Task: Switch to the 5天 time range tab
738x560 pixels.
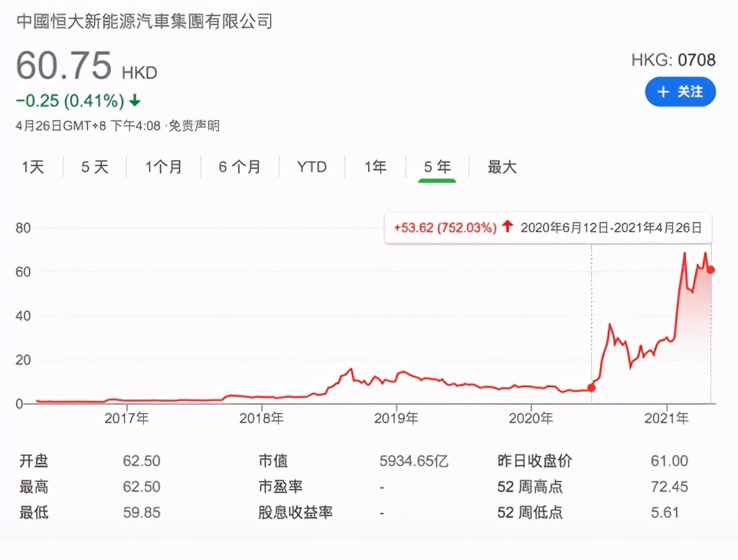Action: coord(93,166)
